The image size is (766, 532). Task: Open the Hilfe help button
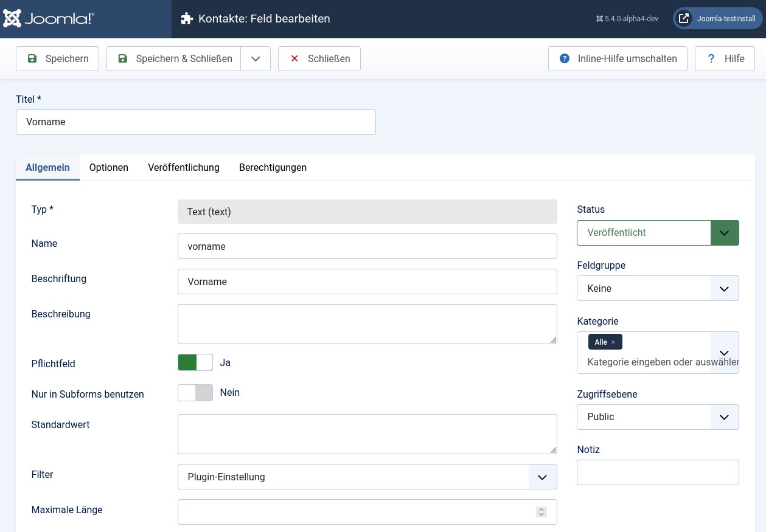pos(725,59)
